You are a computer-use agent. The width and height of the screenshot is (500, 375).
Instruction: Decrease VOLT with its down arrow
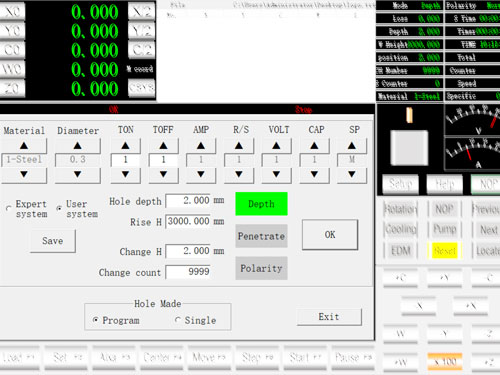pyautogui.click(x=276, y=174)
